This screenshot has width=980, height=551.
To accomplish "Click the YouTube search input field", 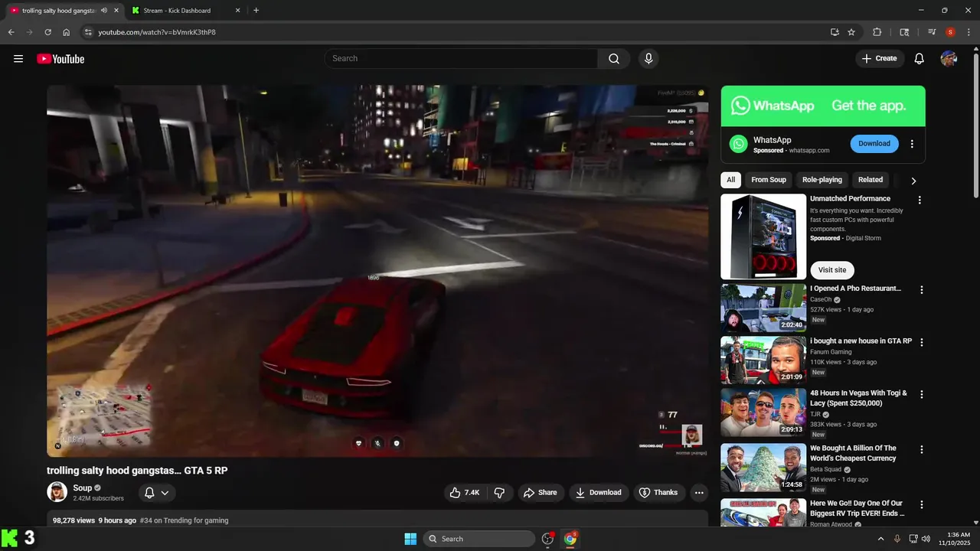I will [x=461, y=59].
